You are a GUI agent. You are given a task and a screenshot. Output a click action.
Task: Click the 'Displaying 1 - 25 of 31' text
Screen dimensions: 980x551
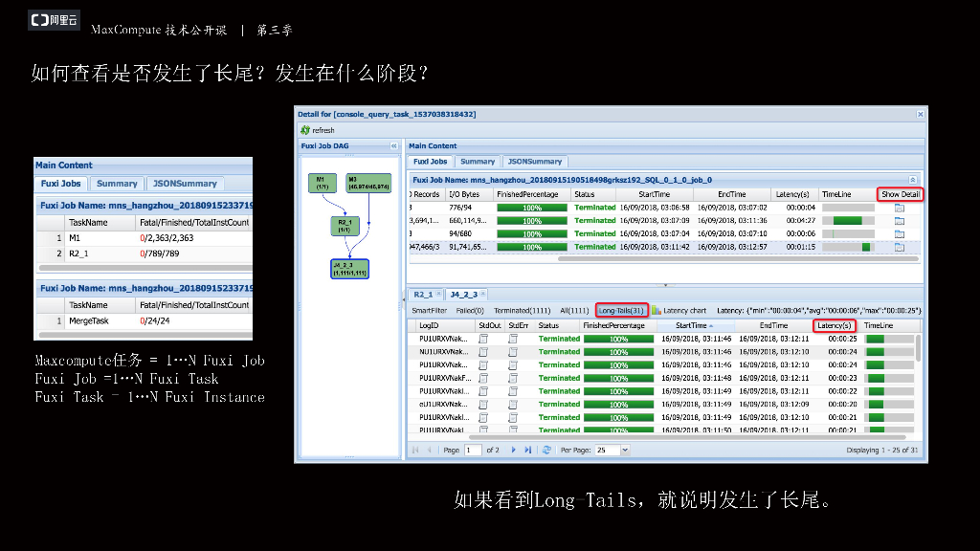pyautogui.click(x=881, y=450)
